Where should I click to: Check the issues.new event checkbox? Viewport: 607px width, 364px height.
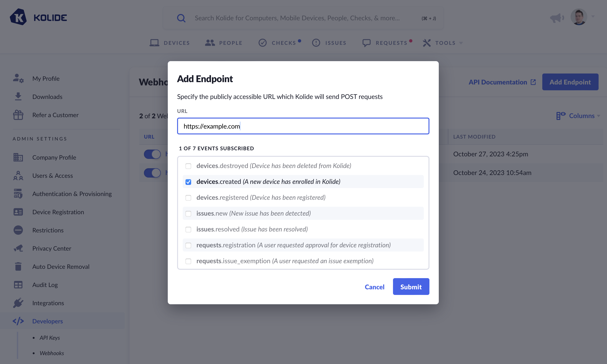click(188, 214)
